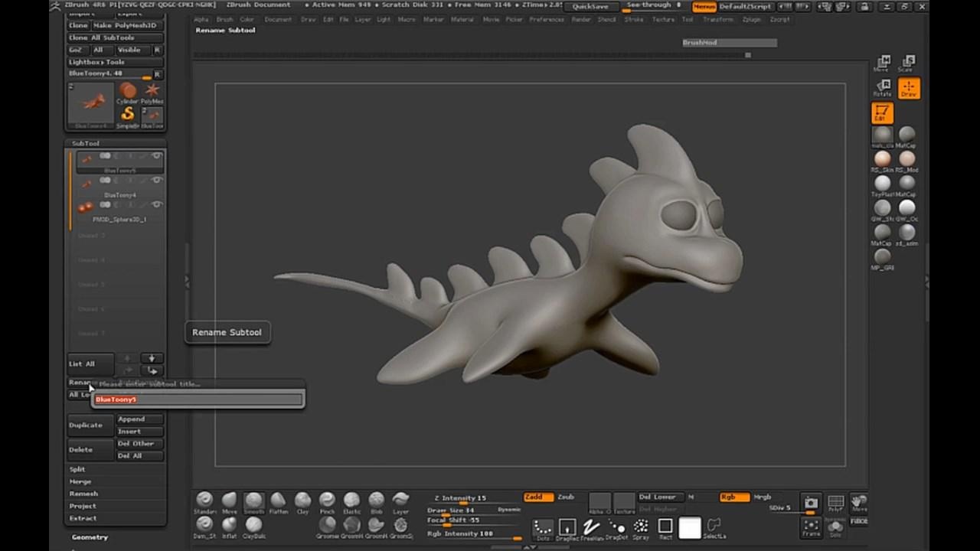The height and width of the screenshot is (551, 980).
Task: Select the Clay brush
Action: 302,502
